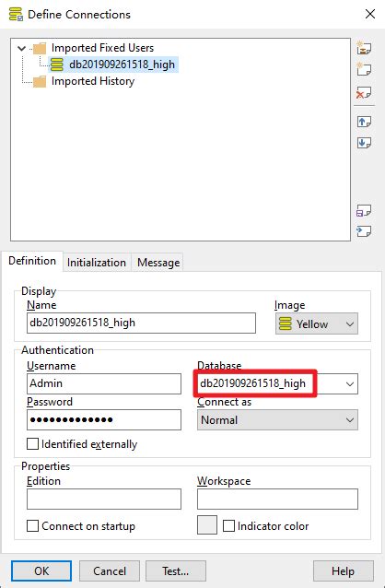Image resolution: width=385 pixels, height=588 pixels.
Task: Select the db201909261518_high connection icon in the tree
Action: click(57, 65)
